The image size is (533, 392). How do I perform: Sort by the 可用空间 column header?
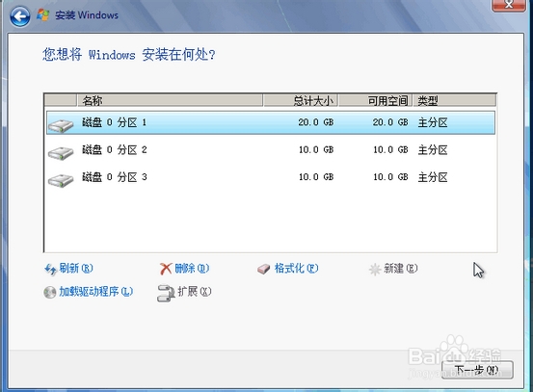(x=376, y=100)
